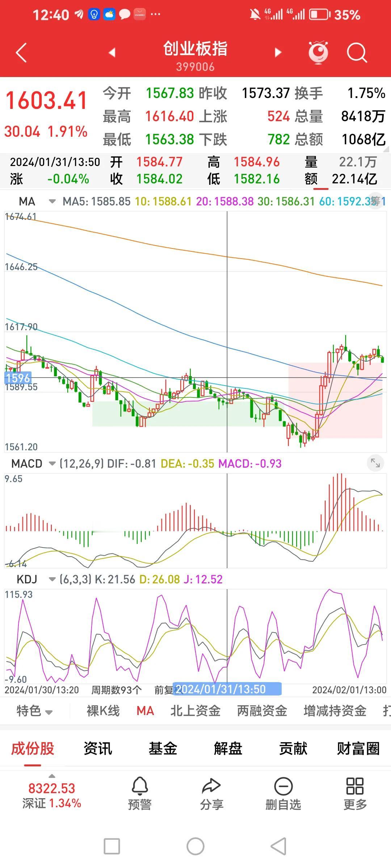Image resolution: width=391 pixels, height=868 pixels.
Task: Select MA overlay option
Action: [x=145, y=711]
